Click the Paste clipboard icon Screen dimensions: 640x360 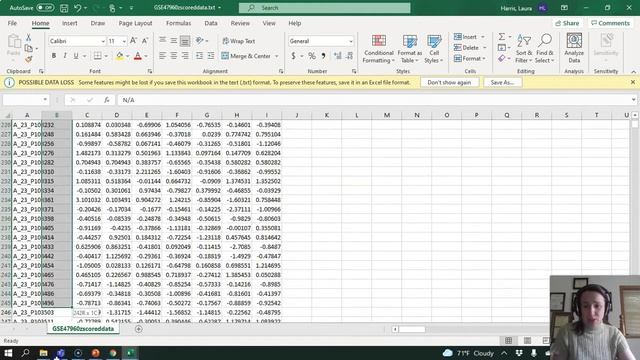13,42
